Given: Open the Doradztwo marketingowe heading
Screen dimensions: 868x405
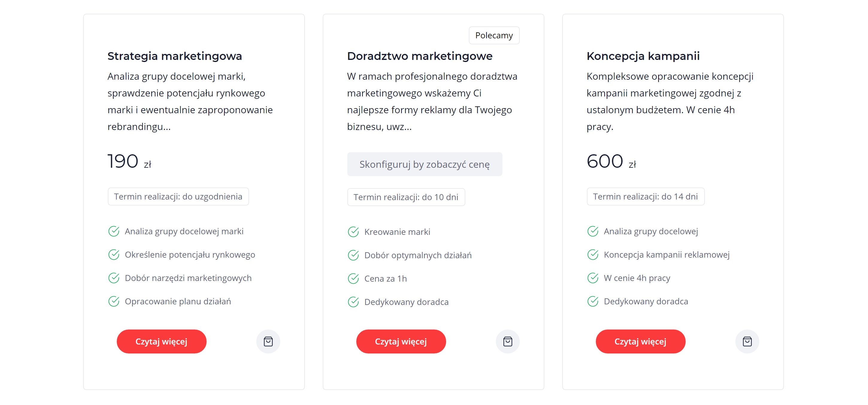Looking at the screenshot, I should pyautogui.click(x=419, y=56).
